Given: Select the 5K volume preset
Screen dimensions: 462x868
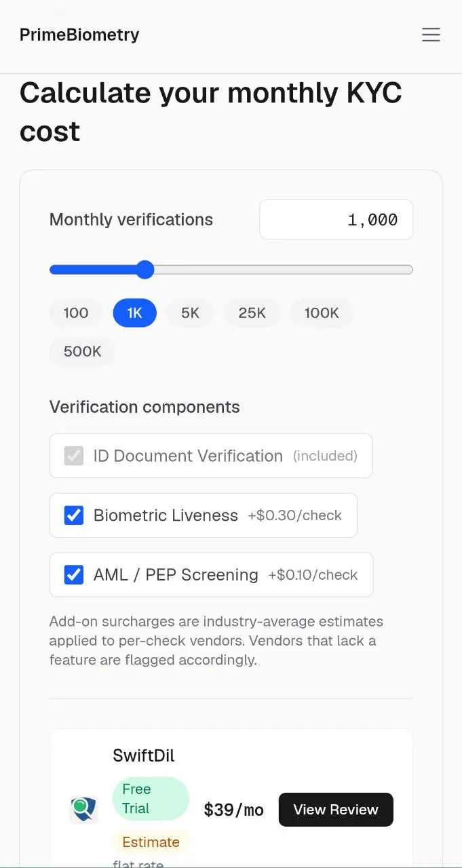Looking at the screenshot, I should click(190, 313).
